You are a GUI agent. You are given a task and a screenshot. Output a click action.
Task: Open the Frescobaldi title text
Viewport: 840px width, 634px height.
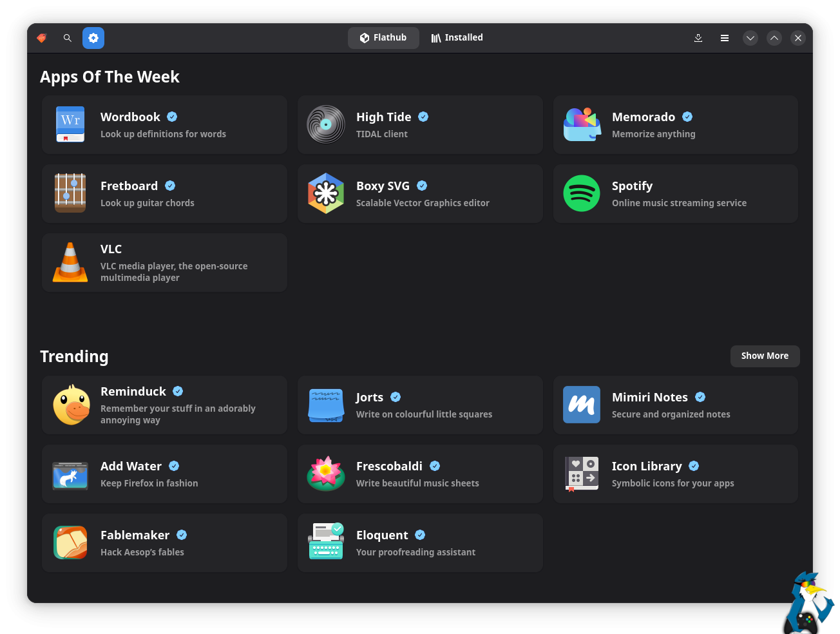389,466
